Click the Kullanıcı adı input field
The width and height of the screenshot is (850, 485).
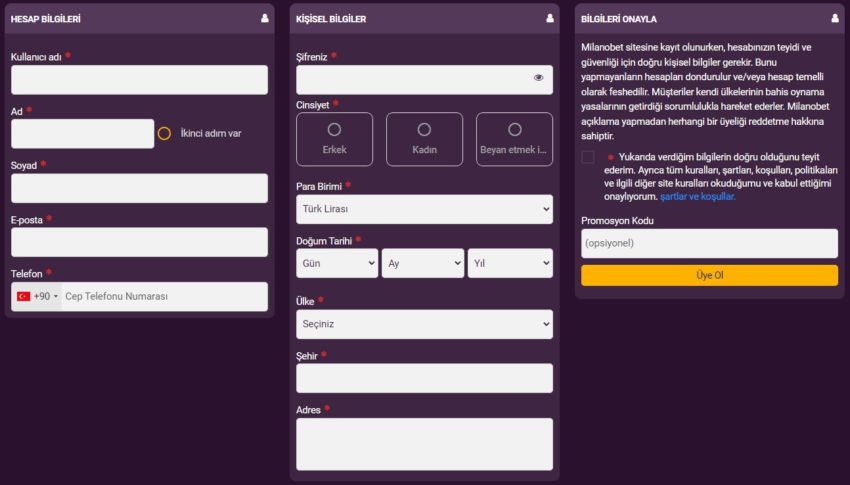139,80
